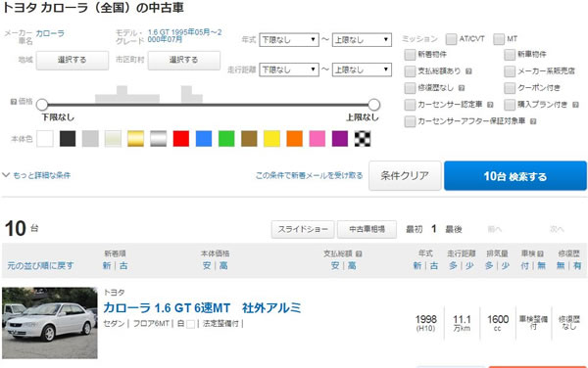Sort 支払総額 by 高
Image resolution: width=588 pixels, height=368 pixels.
click(352, 265)
